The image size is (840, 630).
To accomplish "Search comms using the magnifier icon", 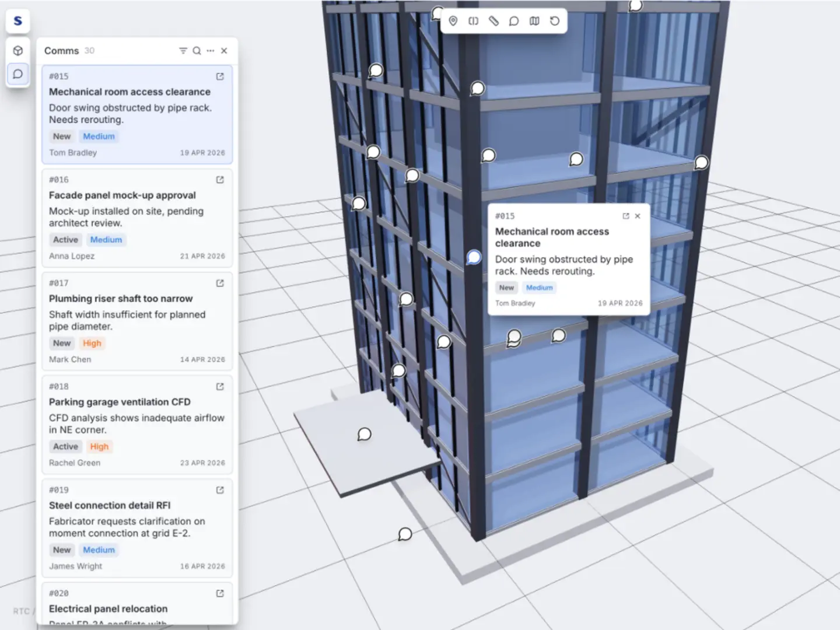I will (x=197, y=51).
